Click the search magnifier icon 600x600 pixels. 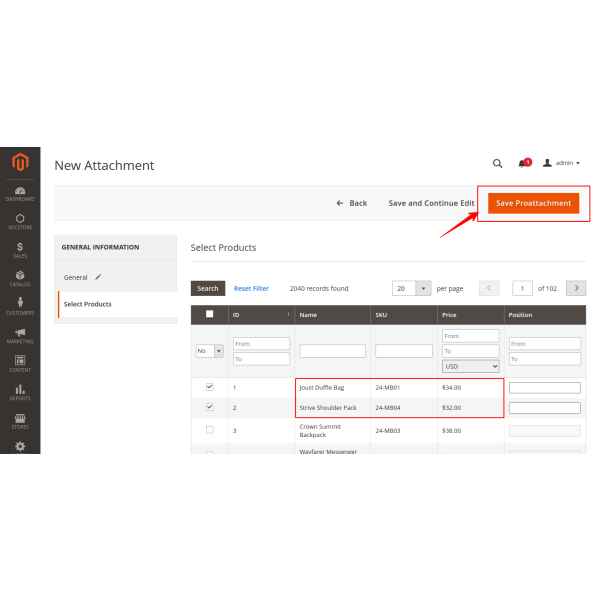497,163
